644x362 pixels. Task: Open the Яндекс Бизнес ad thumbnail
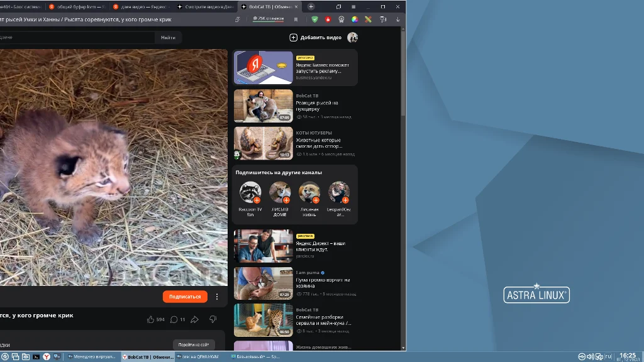pyautogui.click(x=264, y=67)
